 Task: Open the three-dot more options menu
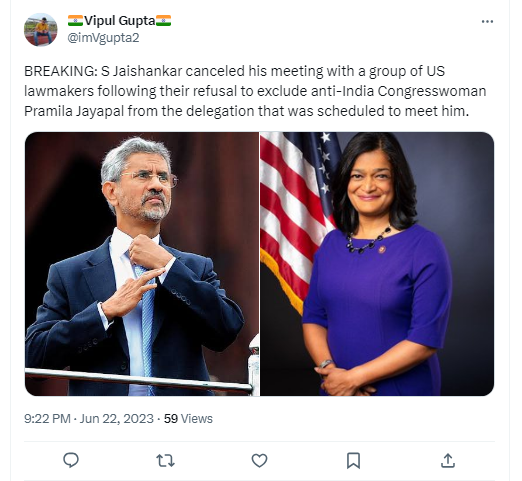pyautogui.click(x=487, y=22)
